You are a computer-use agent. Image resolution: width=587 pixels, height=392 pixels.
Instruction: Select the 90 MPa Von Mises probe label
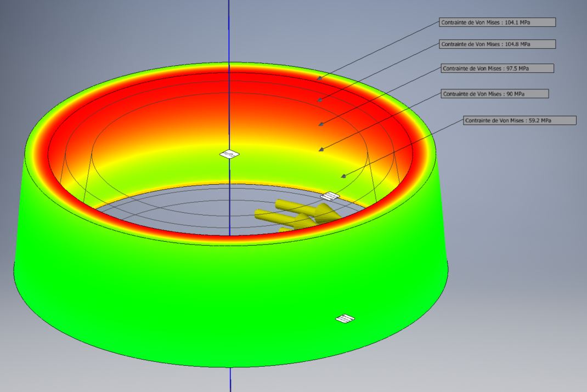pos(495,94)
